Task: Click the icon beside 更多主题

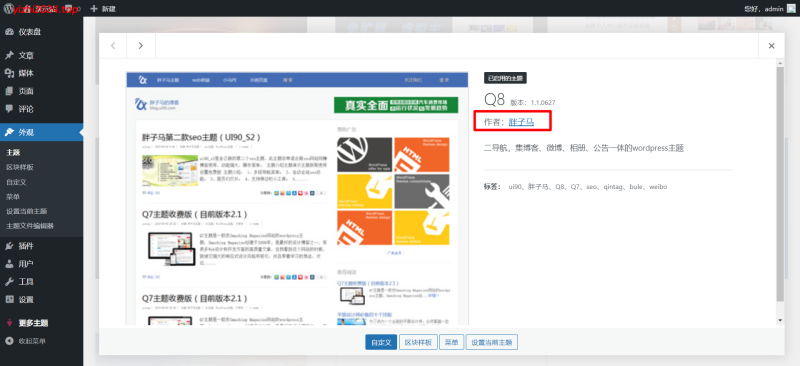Action: 9,323
